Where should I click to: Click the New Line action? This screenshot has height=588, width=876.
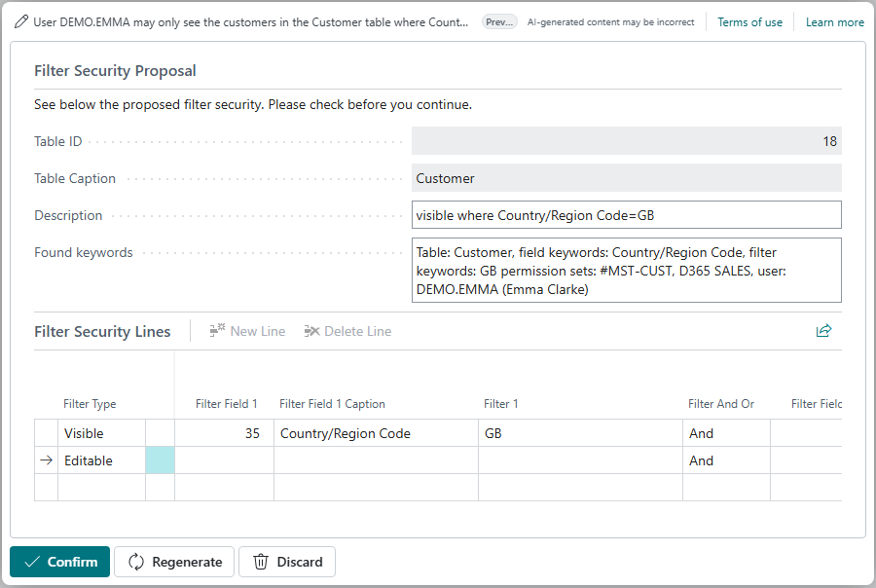click(247, 331)
